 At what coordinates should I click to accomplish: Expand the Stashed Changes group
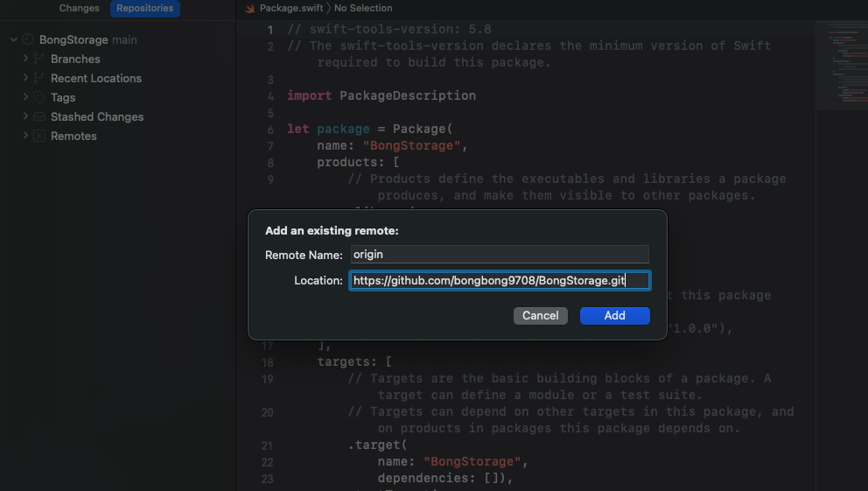25,116
